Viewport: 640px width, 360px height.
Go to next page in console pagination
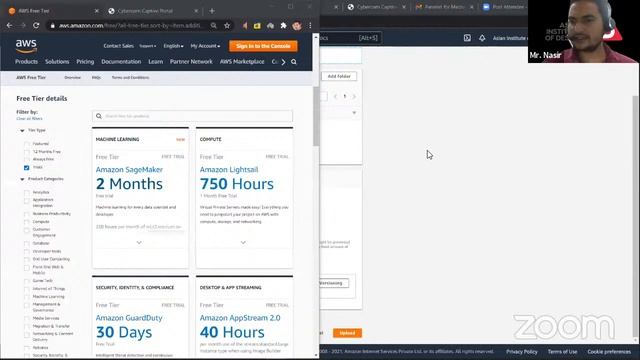tap(354, 96)
